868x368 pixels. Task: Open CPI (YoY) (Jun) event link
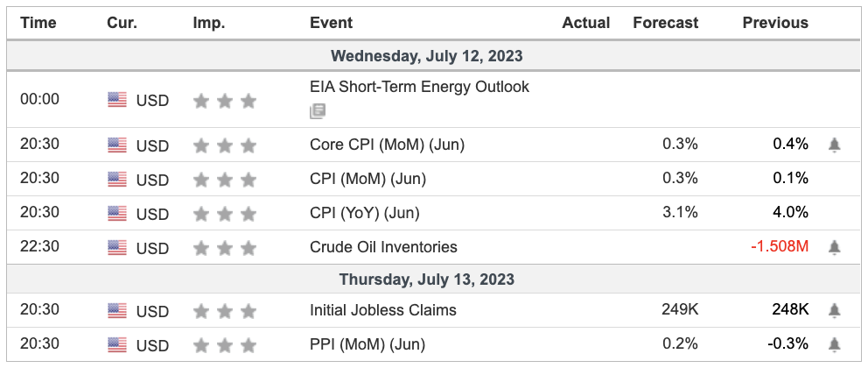tap(365, 213)
